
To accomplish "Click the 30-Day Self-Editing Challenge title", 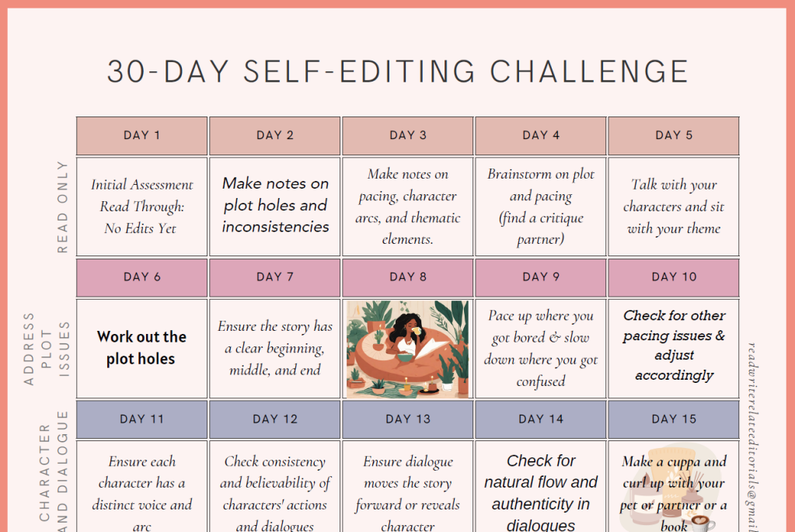I will coord(398,71).
